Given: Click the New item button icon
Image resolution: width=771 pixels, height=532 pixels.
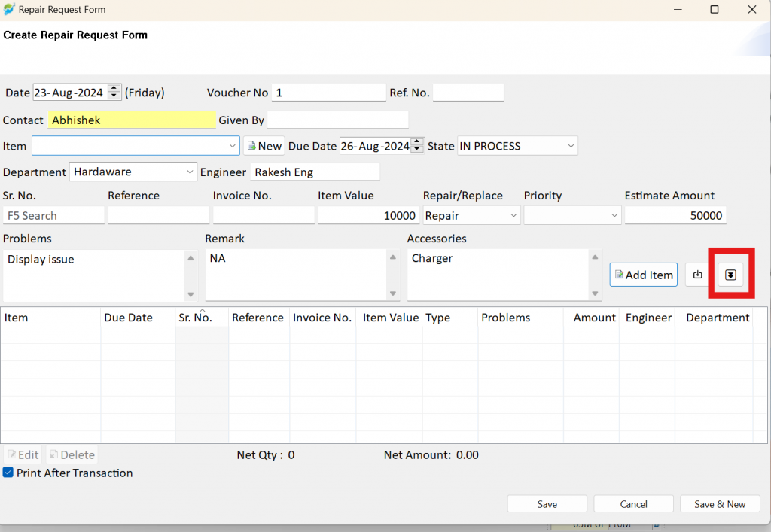Looking at the screenshot, I should (251, 146).
